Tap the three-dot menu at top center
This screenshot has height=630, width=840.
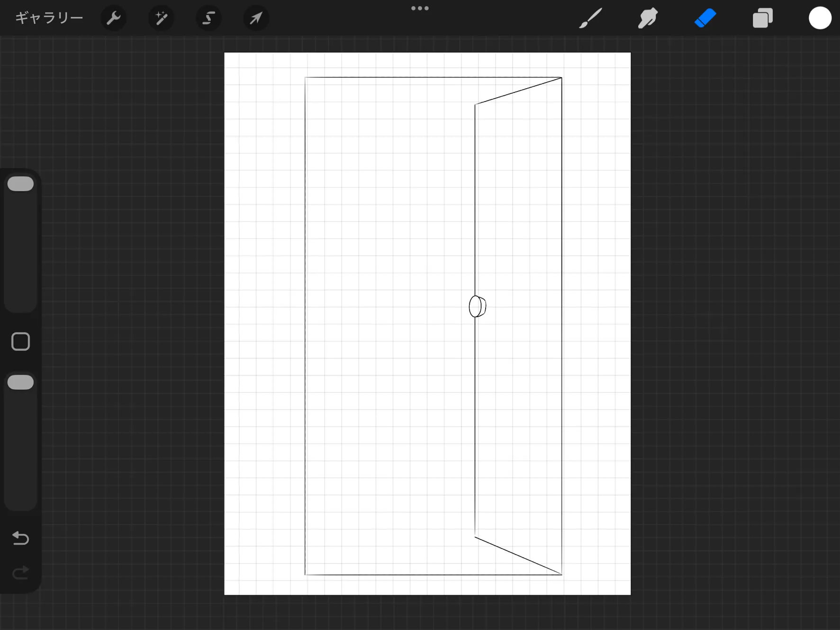pos(420,8)
